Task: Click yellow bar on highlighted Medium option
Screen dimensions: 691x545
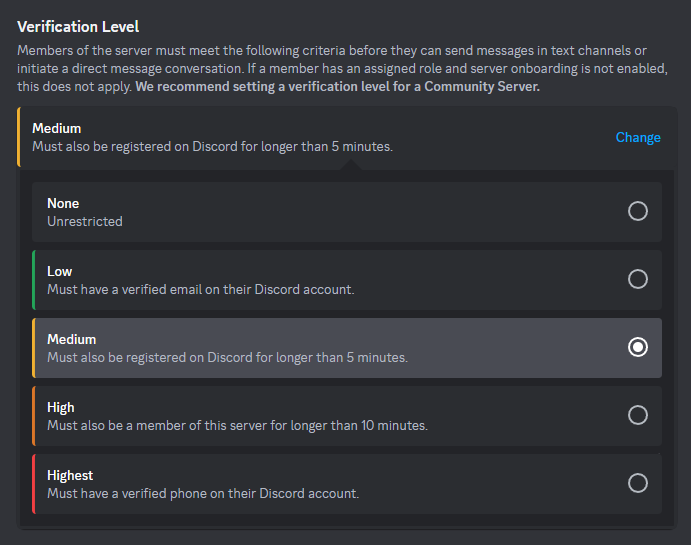Action: click(x=33, y=348)
